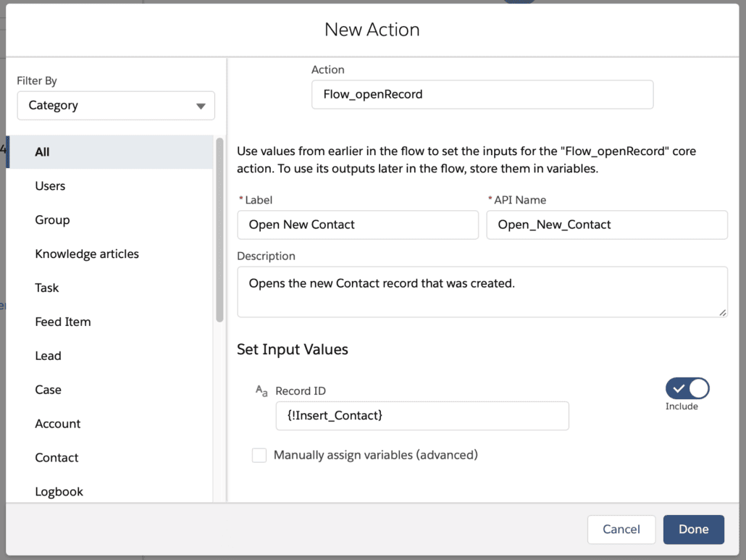This screenshot has height=560, width=746.
Task: Click the Cancel button
Action: click(x=621, y=529)
